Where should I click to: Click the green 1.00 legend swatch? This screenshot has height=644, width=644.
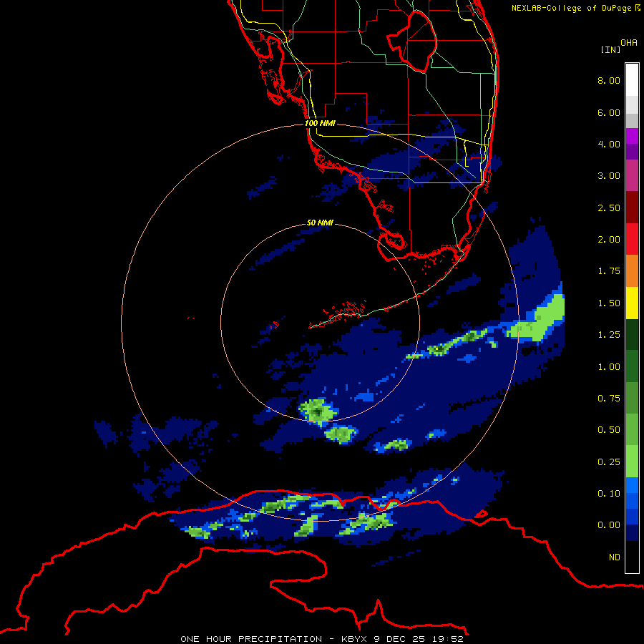(632, 366)
